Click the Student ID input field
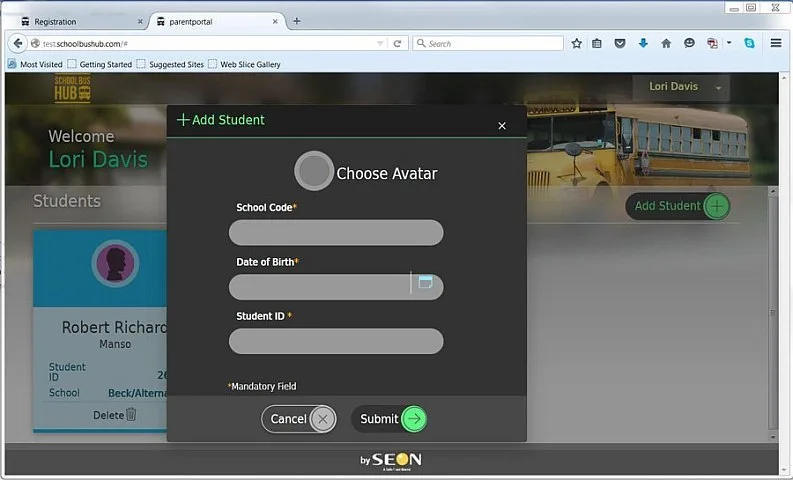Viewport: 793px width, 480px height. tap(336, 341)
